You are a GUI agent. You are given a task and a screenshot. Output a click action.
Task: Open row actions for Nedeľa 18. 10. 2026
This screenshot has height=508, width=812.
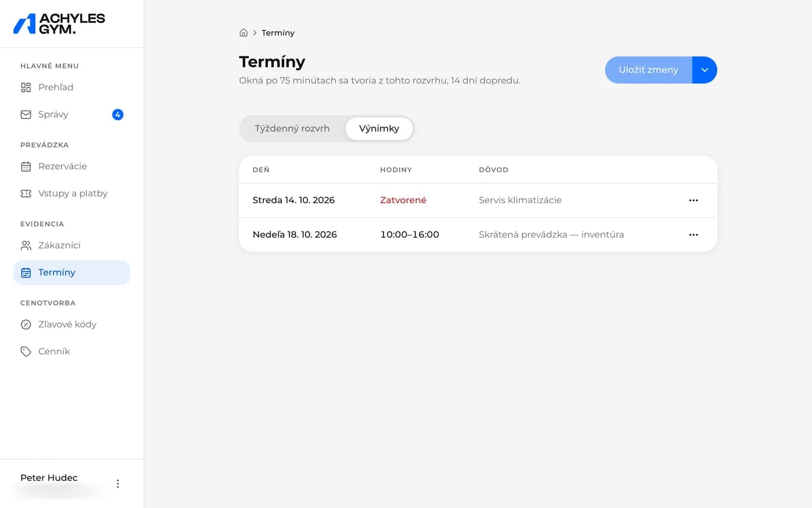coord(694,235)
